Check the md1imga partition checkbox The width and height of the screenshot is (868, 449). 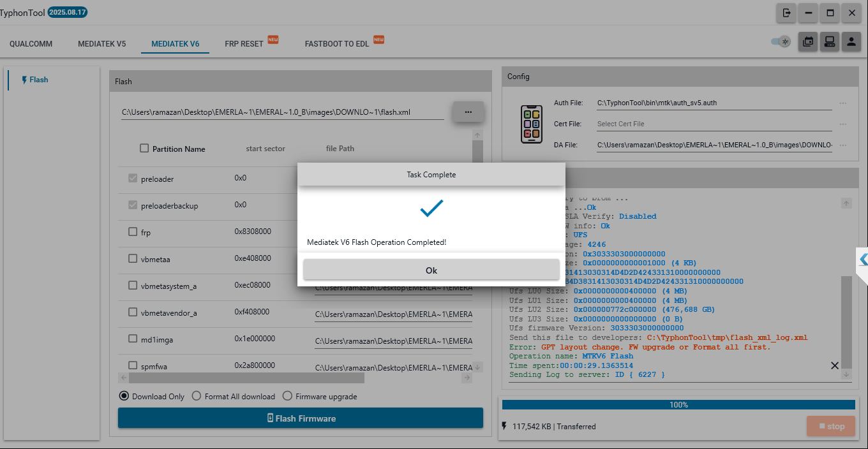(133, 339)
